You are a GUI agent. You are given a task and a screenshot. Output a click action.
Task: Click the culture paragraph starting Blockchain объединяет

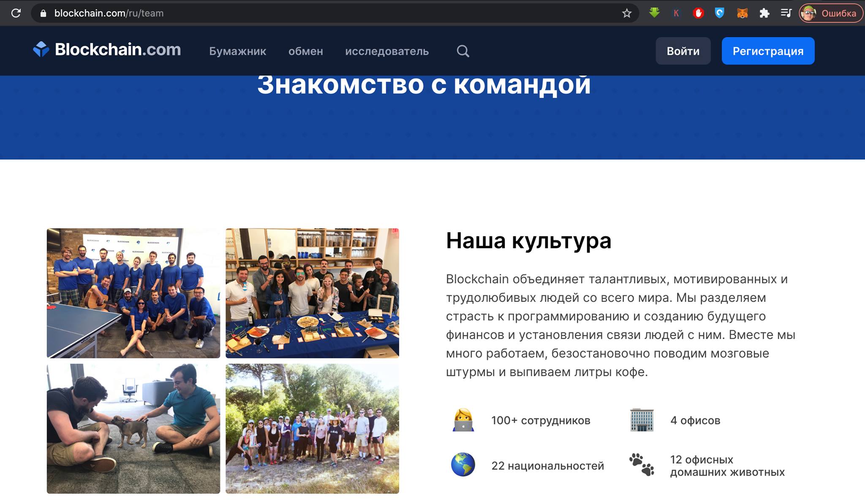(x=620, y=325)
